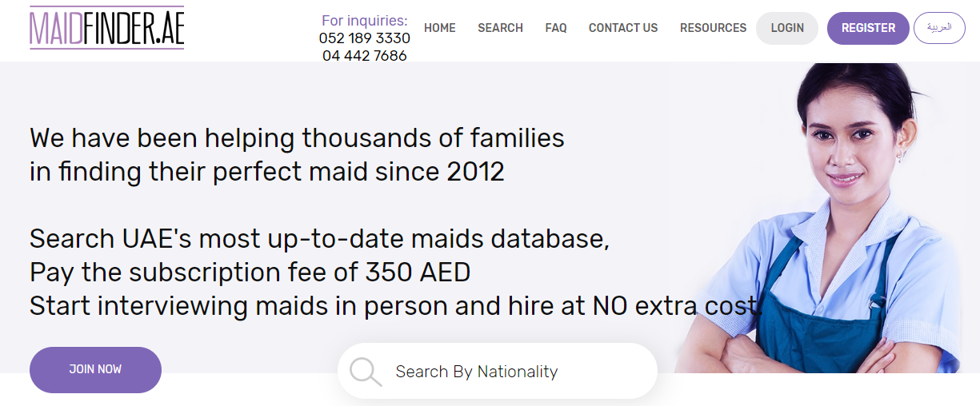Click the magnifying glass search icon
The image size is (980, 406).
coord(366,372)
